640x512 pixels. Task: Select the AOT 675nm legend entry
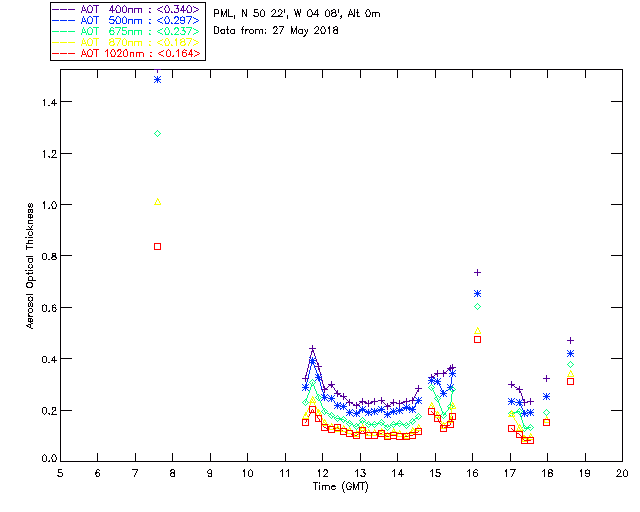[127, 31]
